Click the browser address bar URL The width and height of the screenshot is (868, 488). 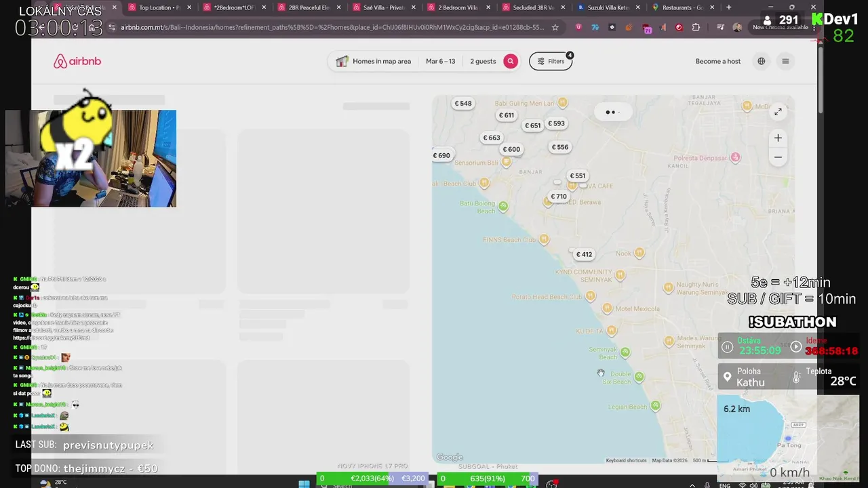pos(332,27)
